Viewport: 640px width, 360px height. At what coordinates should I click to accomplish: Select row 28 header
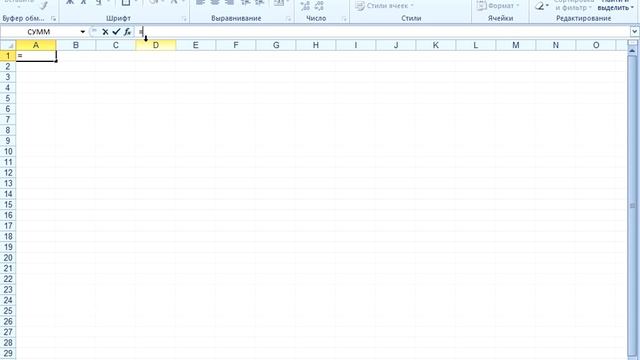[8, 342]
